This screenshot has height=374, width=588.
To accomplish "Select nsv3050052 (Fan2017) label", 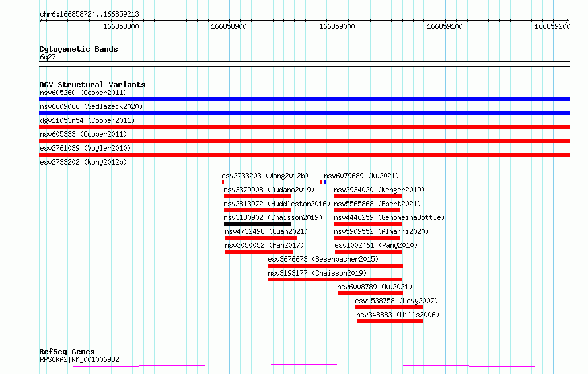I will [x=264, y=245].
